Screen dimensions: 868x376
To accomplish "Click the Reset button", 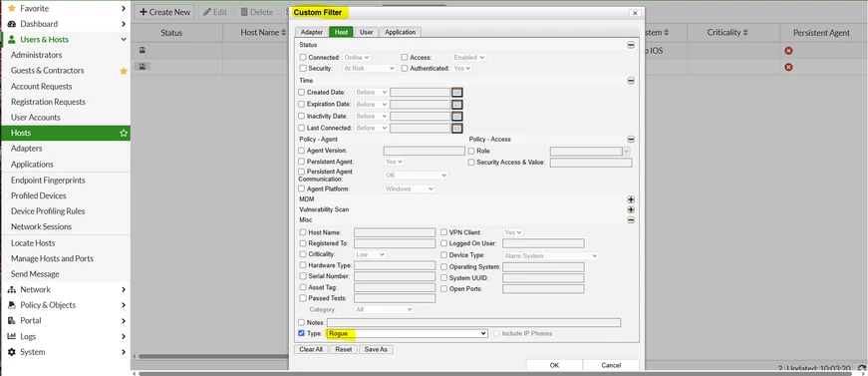I will 344,349.
